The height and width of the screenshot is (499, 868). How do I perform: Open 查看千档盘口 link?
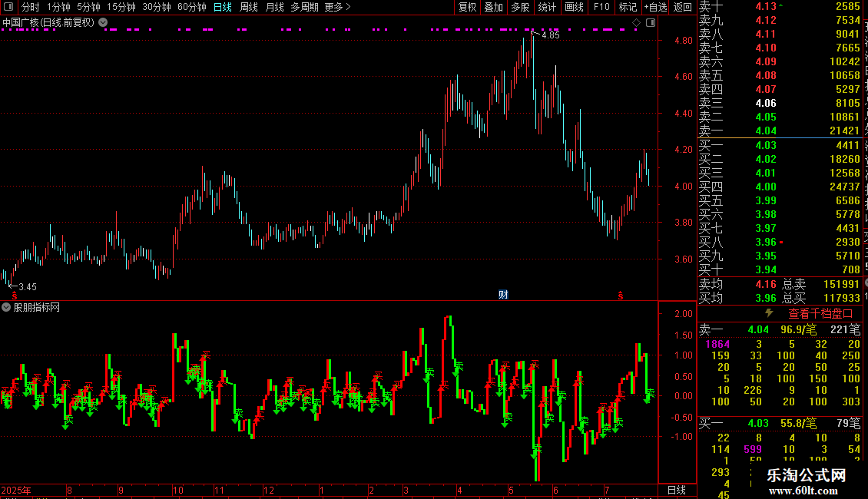(x=820, y=314)
